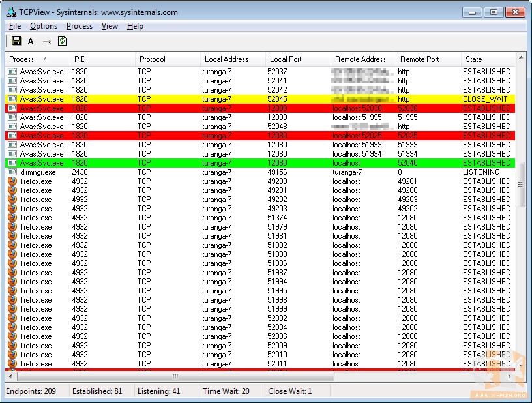Click the horizontal scrollbar left arrow
Viewport: 532px width, 403px height.
pyautogui.click(x=11, y=376)
